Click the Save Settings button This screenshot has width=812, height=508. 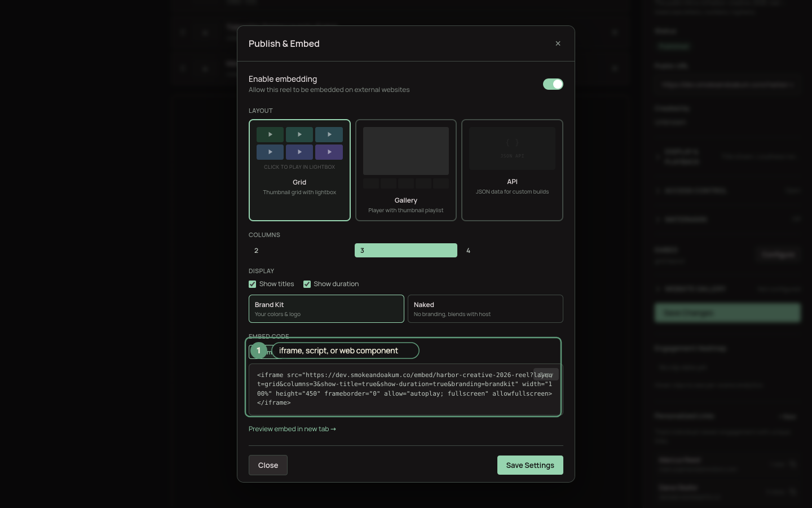530,465
